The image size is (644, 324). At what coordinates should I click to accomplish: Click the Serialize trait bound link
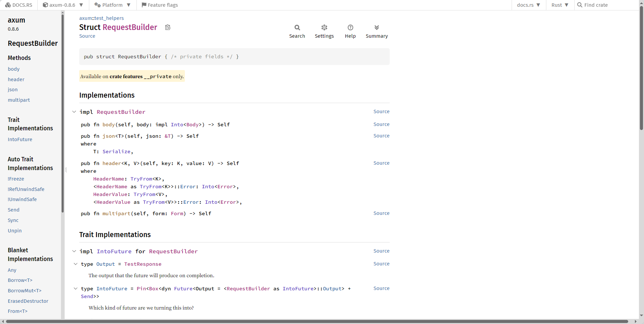pos(117,152)
